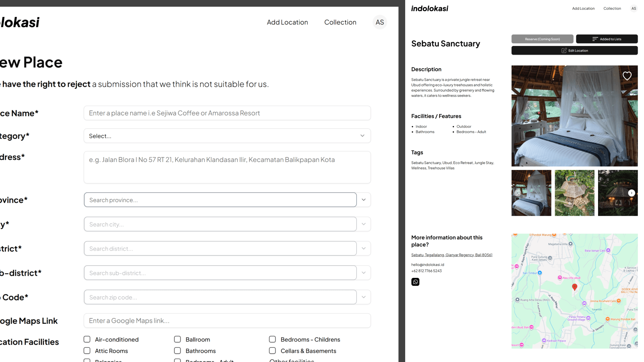Open the Category Select dropdown
The width and height of the screenshot is (644, 362).
click(x=227, y=136)
